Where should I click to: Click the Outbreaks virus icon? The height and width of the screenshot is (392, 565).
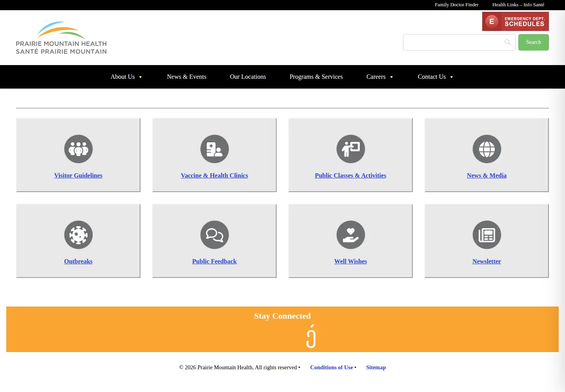(x=78, y=235)
